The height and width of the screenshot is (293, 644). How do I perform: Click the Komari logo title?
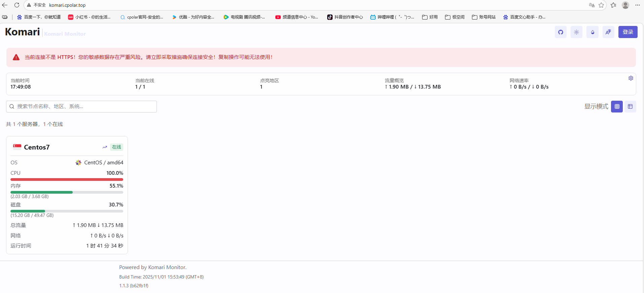pos(23,32)
